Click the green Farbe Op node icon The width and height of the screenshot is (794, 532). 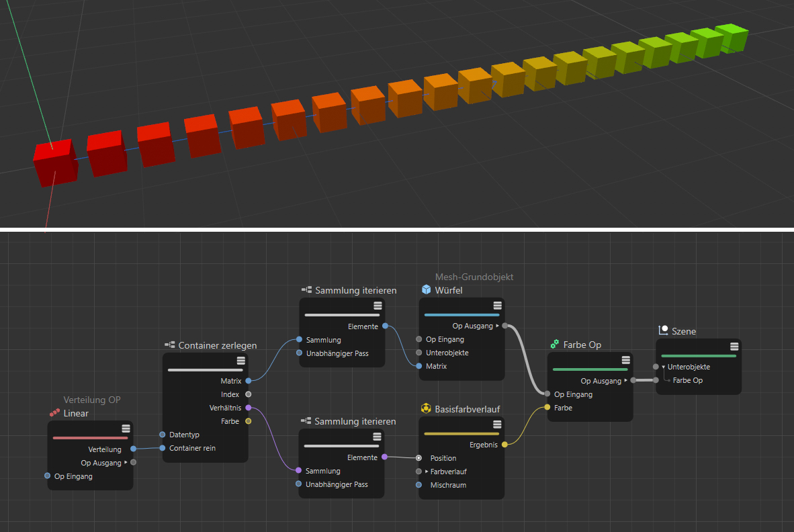click(x=554, y=344)
